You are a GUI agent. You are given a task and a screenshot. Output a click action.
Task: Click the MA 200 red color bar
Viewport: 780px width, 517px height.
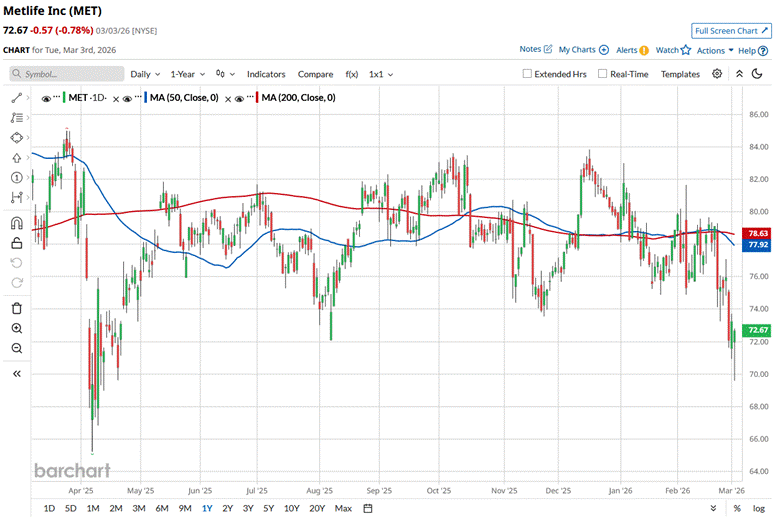[257, 97]
